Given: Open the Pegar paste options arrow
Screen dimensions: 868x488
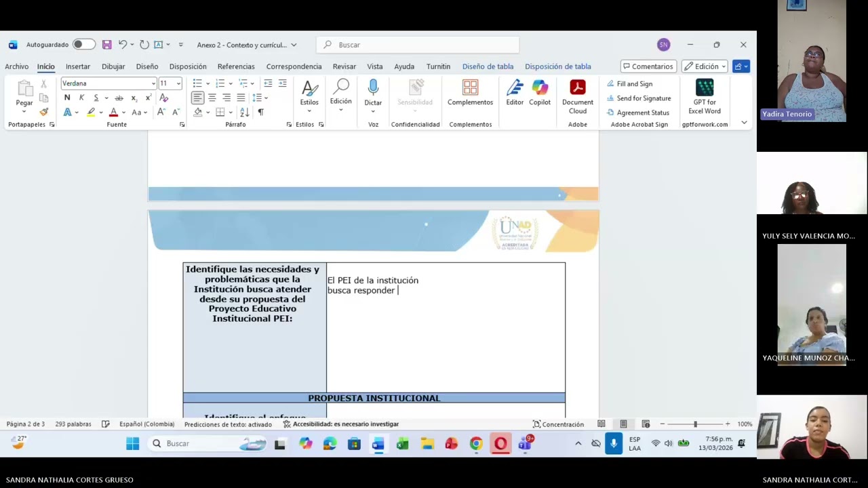Looking at the screenshot, I should coord(24,112).
